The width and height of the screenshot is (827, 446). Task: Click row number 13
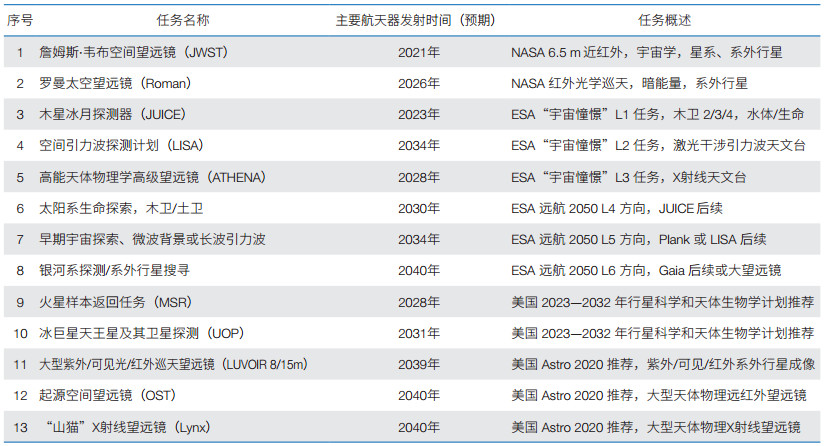coord(20,427)
